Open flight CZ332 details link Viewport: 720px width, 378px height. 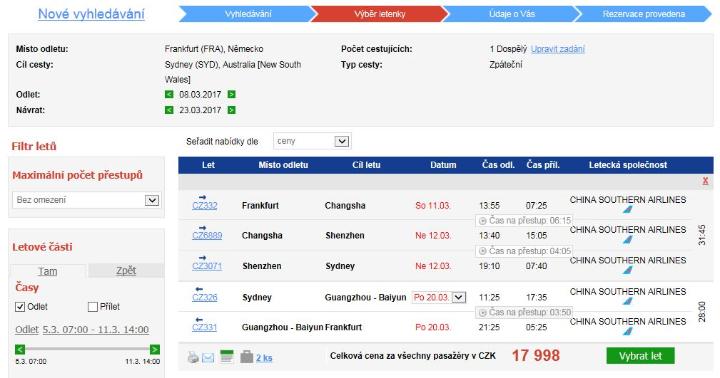coord(204,205)
